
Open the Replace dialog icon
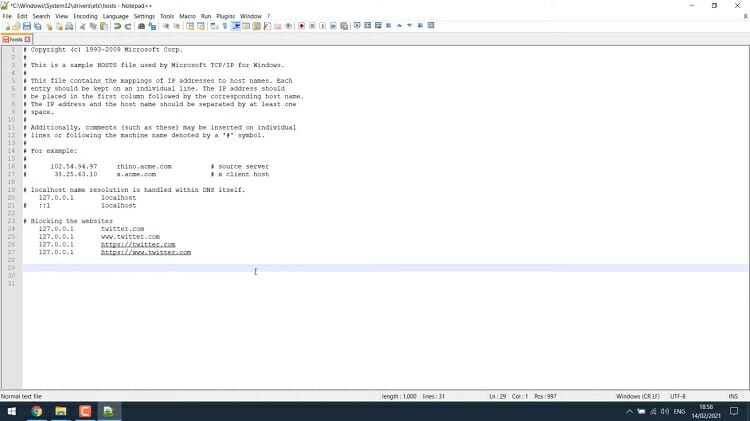[152, 26]
